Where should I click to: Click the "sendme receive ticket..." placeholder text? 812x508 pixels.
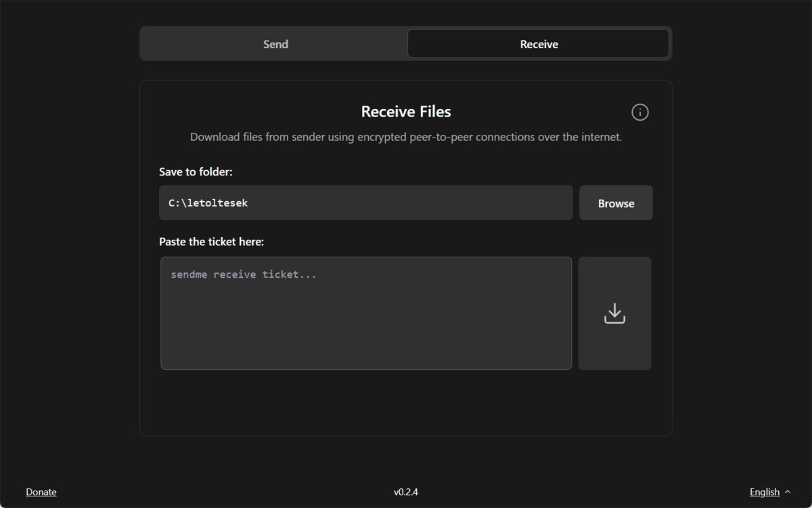tap(244, 275)
